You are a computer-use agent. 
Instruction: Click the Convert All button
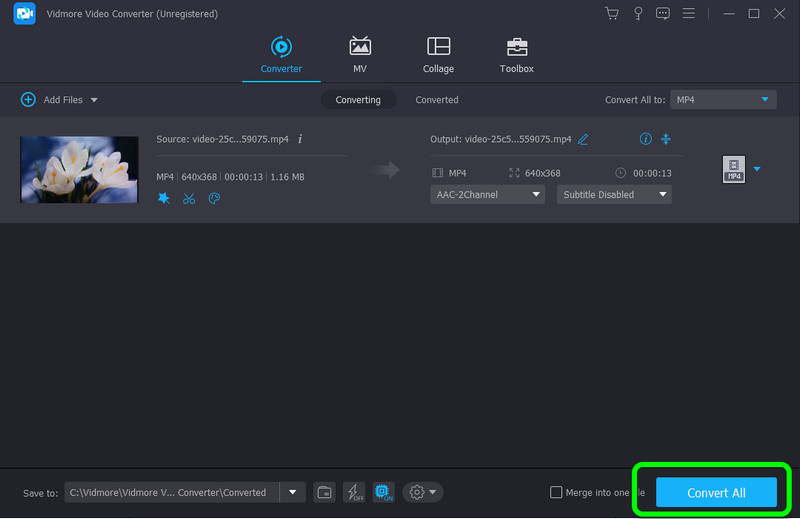(715, 493)
